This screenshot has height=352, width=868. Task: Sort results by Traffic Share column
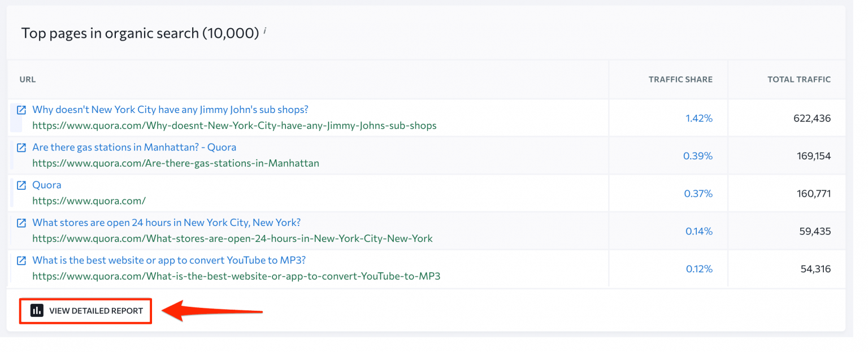point(680,79)
